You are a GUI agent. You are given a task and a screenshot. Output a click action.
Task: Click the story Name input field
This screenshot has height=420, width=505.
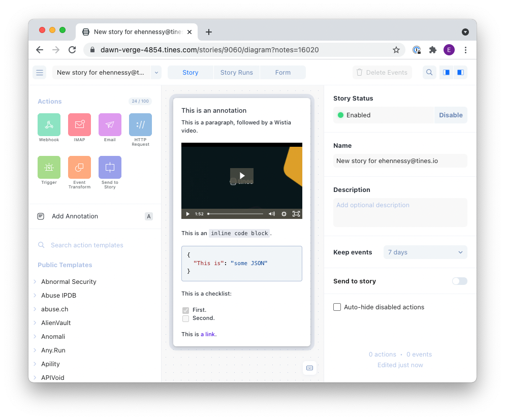click(x=400, y=161)
